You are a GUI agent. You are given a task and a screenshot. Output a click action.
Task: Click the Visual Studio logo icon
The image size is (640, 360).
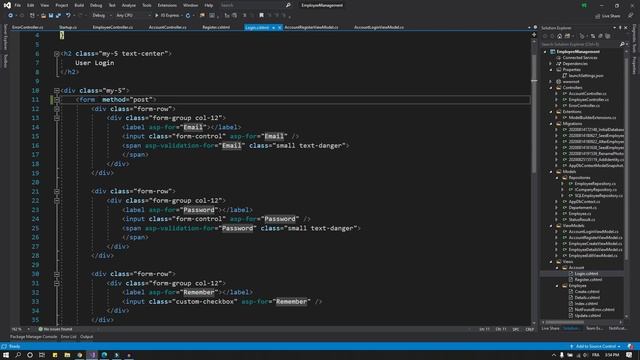coord(7,5)
